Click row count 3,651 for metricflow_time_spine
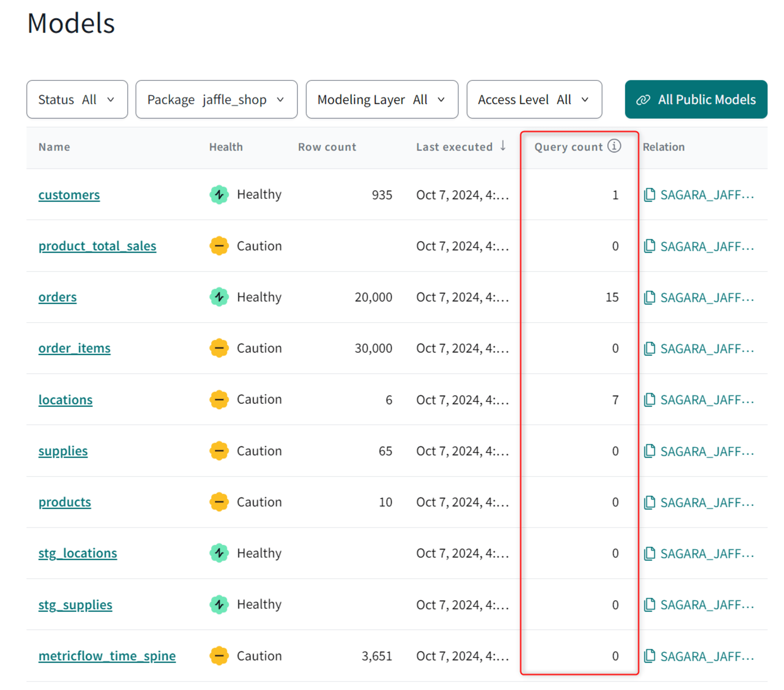The width and height of the screenshot is (784, 690). click(x=377, y=656)
